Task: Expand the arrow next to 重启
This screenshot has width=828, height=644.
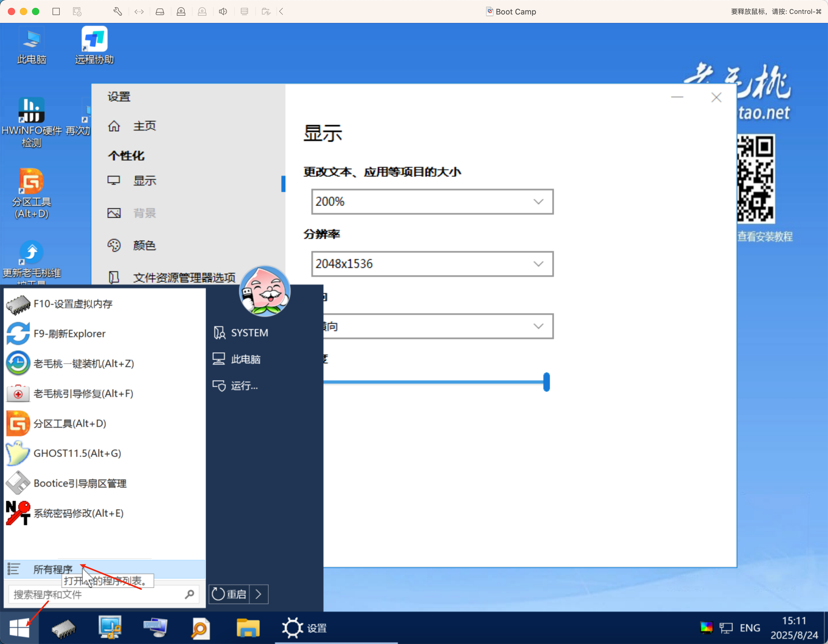Action: coord(259,594)
